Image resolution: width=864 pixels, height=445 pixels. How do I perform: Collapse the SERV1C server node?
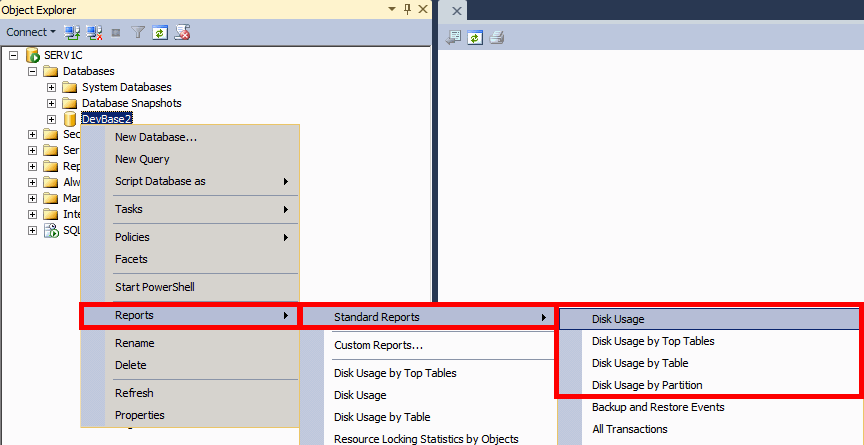pos(14,55)
